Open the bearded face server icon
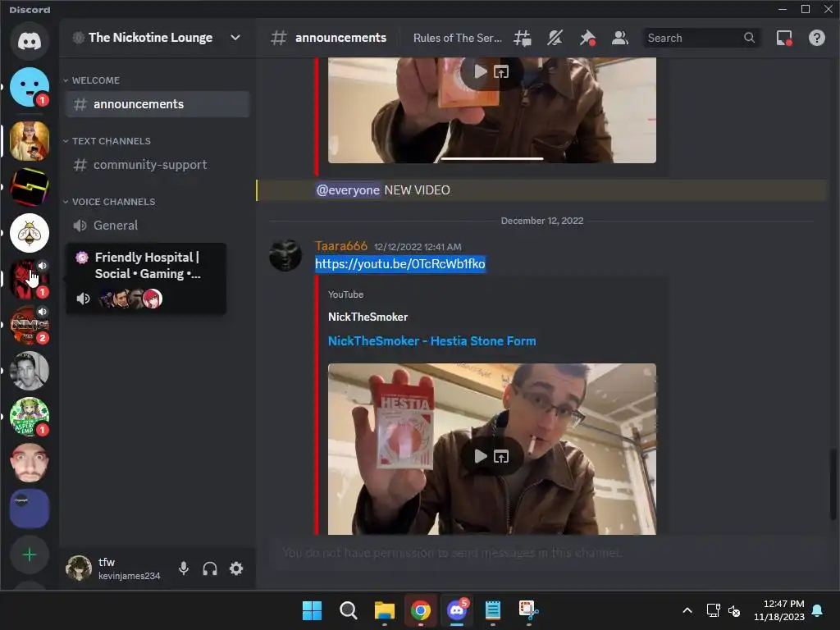840x630 pixels. 30,463
